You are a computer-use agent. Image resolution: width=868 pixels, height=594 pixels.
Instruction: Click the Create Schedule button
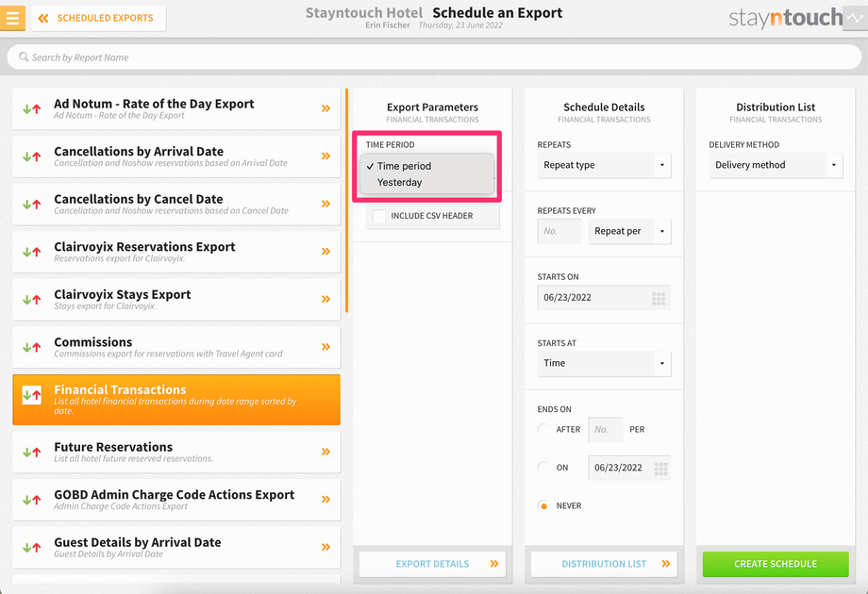point(776,564)
